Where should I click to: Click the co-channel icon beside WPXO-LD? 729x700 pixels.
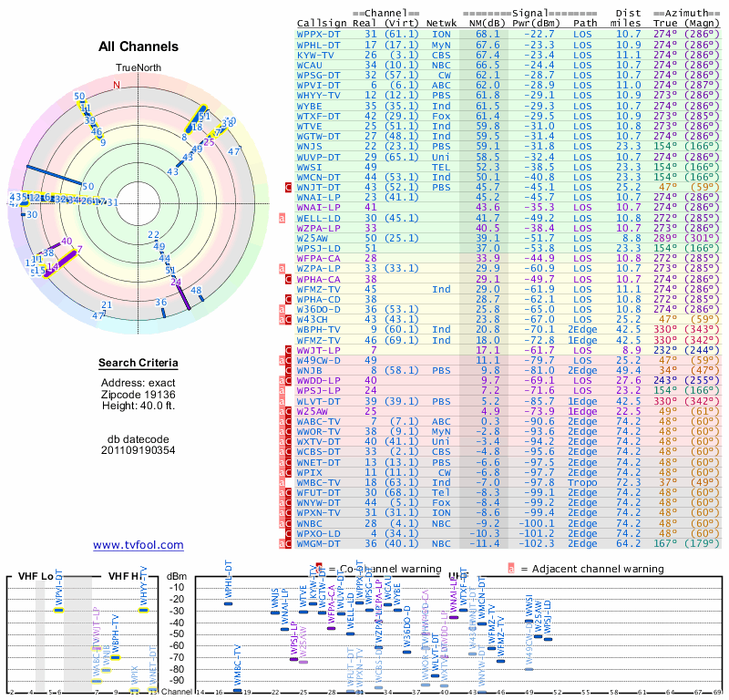(x=288, y=533)
